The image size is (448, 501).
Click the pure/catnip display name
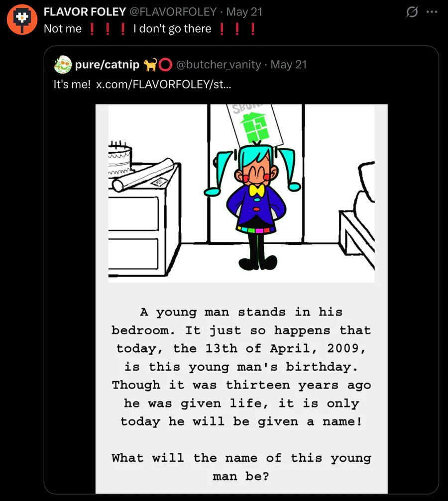click(107, 65)
